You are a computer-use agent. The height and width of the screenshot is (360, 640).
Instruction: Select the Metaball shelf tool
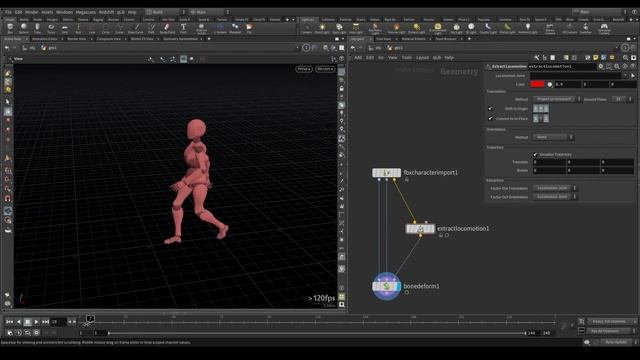235,28
